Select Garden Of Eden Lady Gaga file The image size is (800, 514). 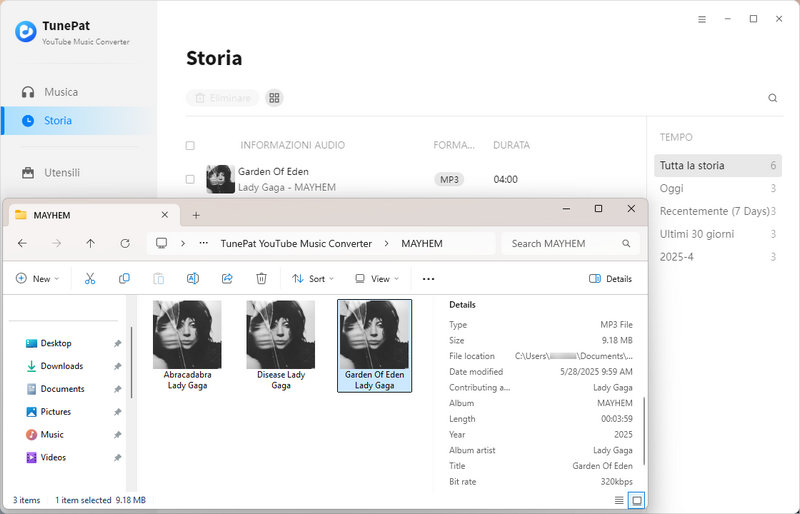374,346
